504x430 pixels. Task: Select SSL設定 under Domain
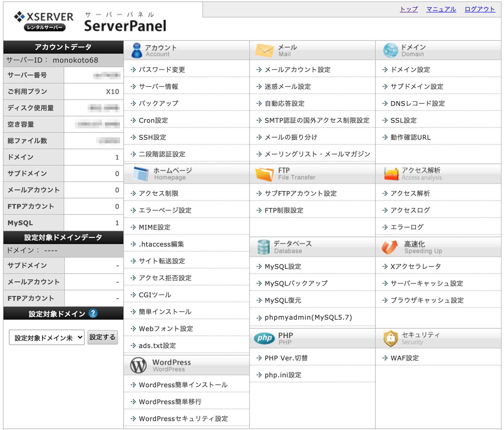403,120
